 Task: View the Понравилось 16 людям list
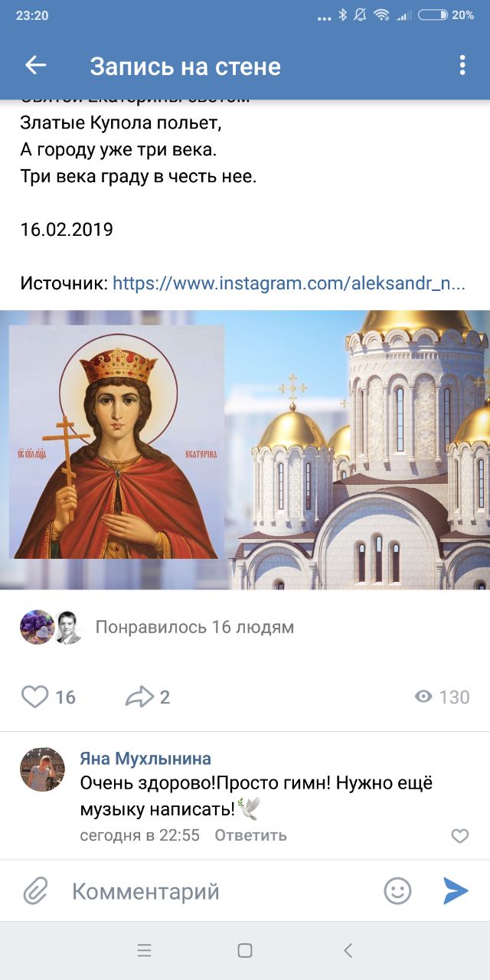194,628
